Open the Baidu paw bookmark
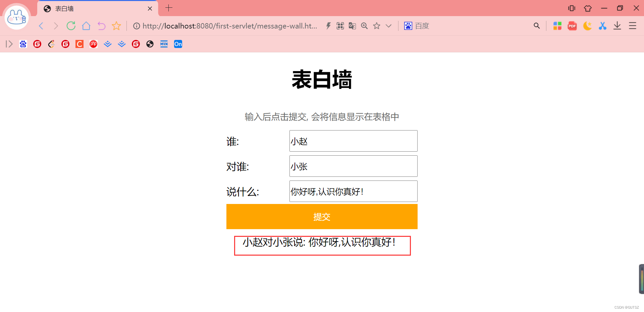The image size is (644, 312). click(23, 44)
